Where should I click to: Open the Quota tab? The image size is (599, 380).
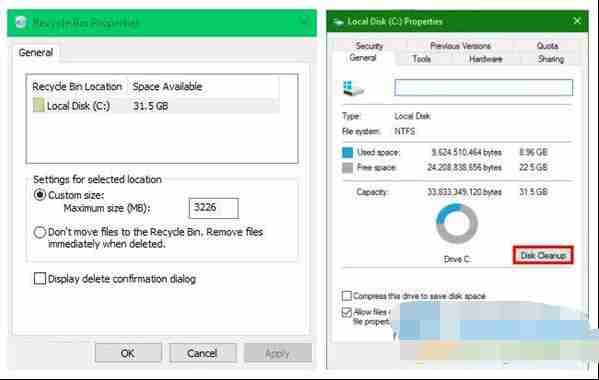(x=547, y=46)
